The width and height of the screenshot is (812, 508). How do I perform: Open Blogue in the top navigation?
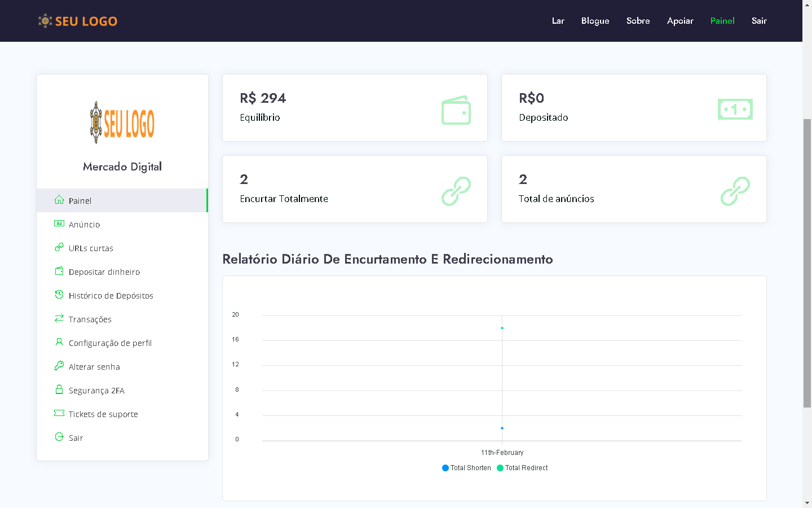pos(595,21)
